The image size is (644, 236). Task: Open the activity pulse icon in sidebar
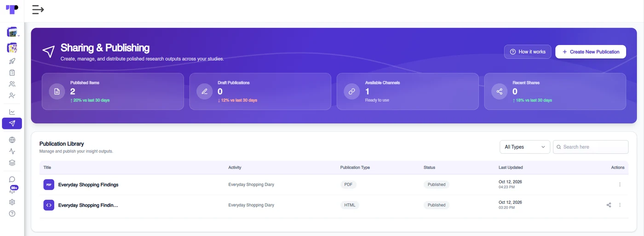pos(12,151)
